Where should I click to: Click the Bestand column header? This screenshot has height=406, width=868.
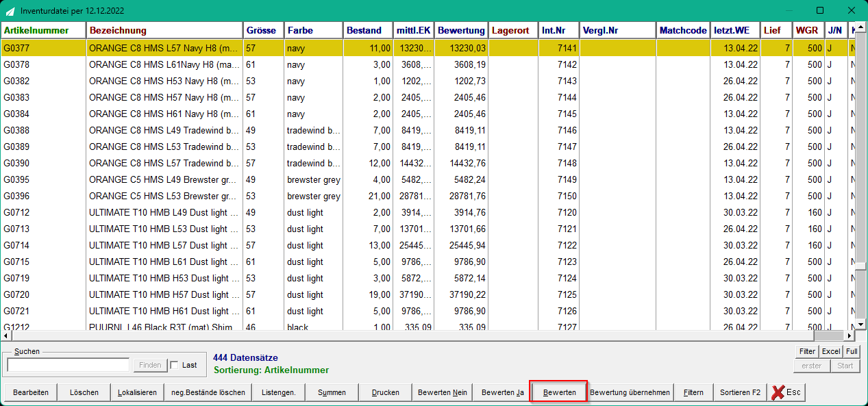pos(368,31)
